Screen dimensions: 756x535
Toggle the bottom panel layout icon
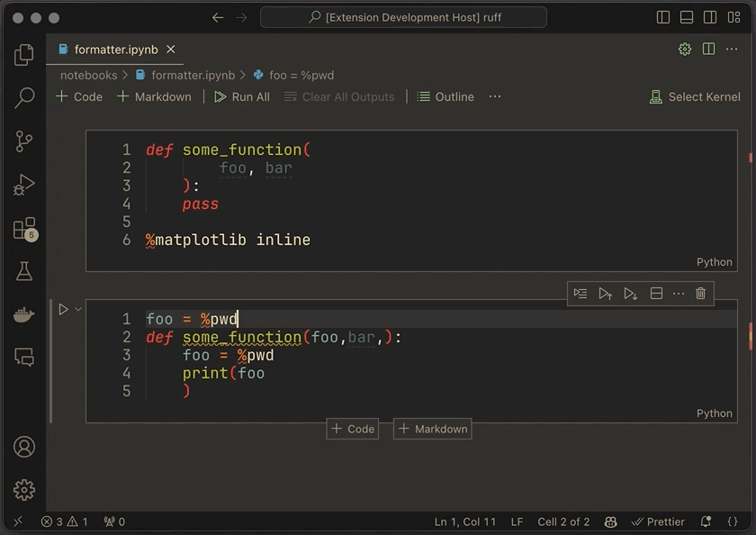click(686, 17)
